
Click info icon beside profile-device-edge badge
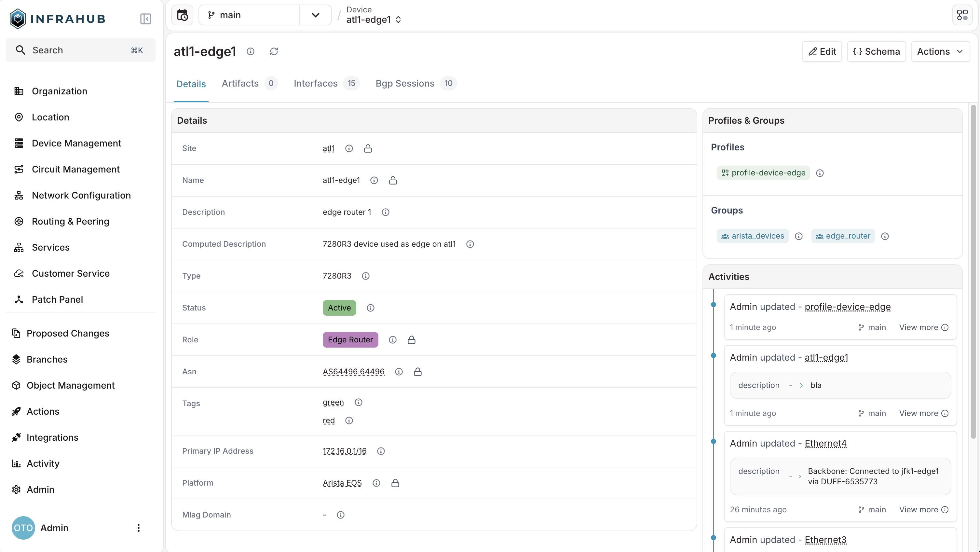(820, 173)
